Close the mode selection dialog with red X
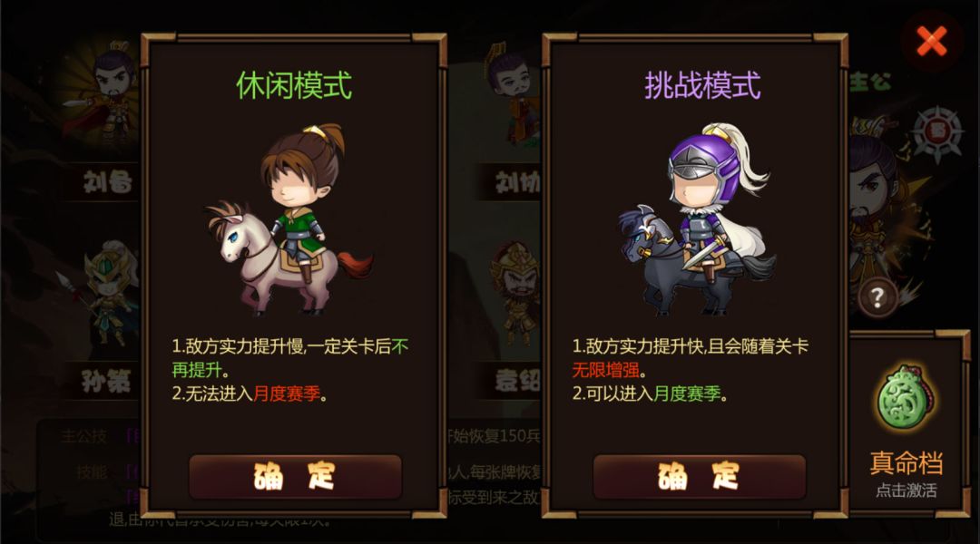 pyautogui.click(x=931, y=41)
